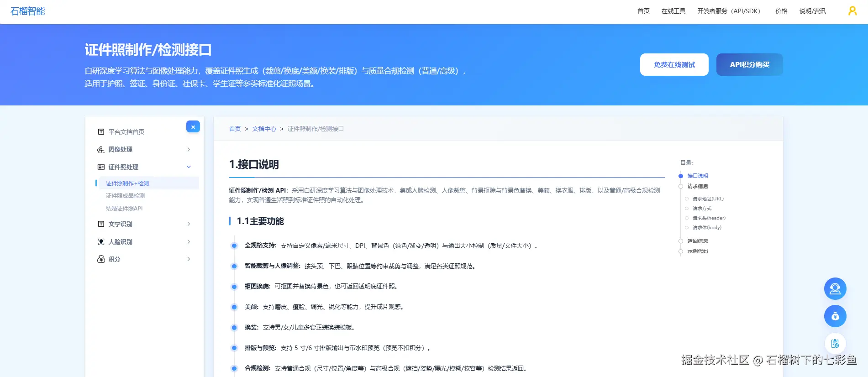
Task: Jump to 返回信息 in contents
Action: [x=698, y=241]
